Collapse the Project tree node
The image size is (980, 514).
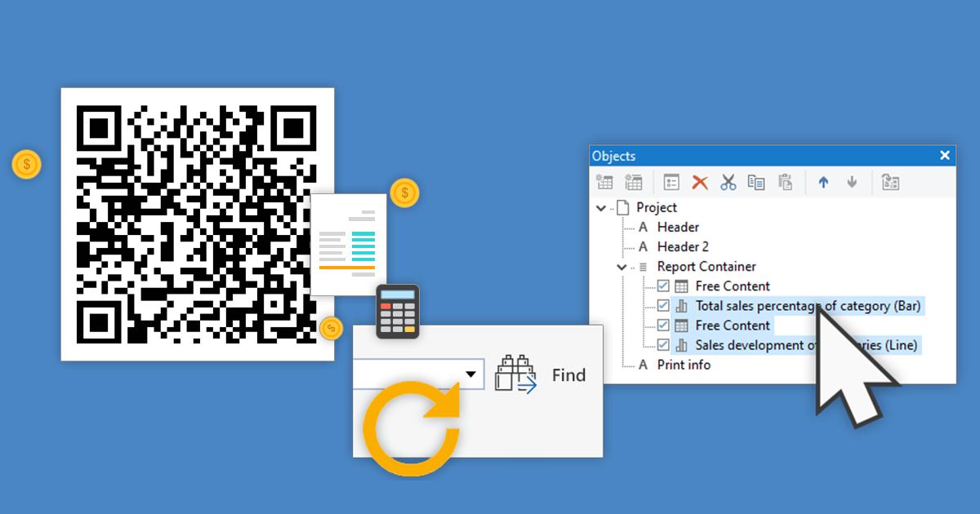coord(602,208)
